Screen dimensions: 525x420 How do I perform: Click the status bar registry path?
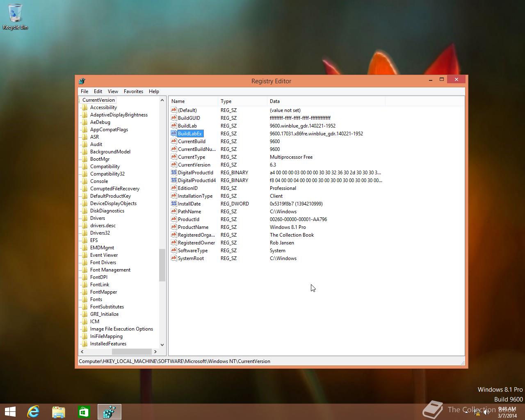coord(174,361)
